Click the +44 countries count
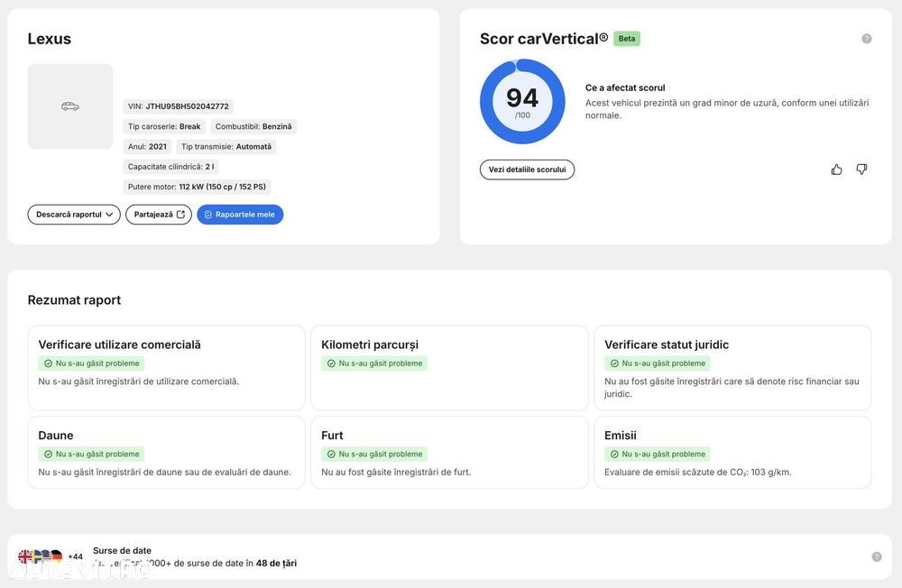 [x=76, y=556]
